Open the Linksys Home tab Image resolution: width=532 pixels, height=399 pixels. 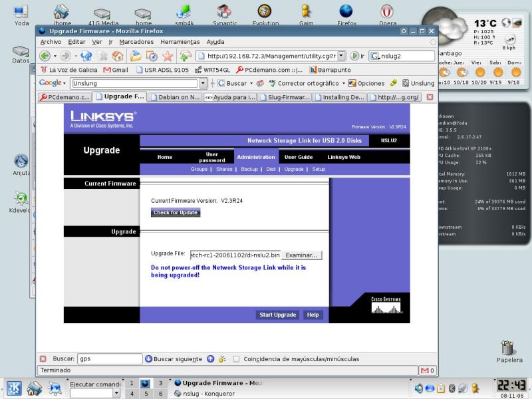tap(165, 157)
